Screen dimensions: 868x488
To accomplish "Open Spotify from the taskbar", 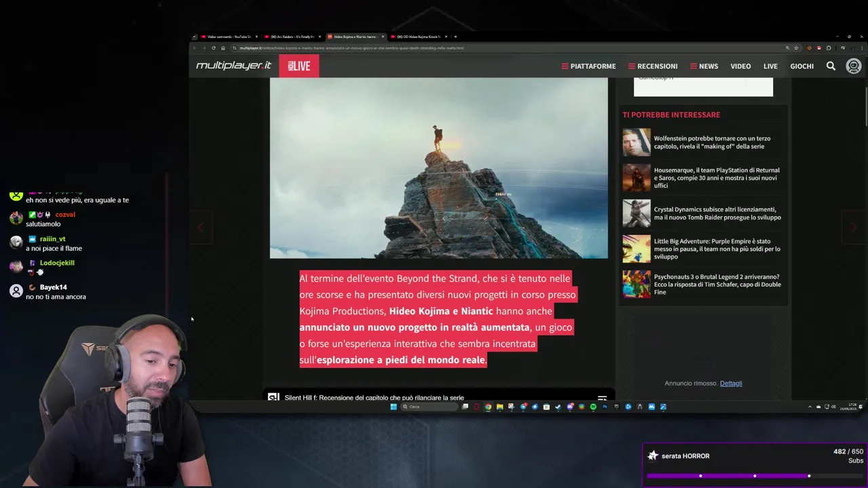I will coord(593,407).
